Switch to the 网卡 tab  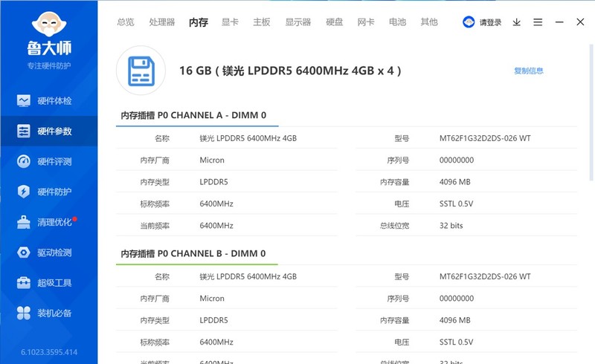click(x=366, y=22)
